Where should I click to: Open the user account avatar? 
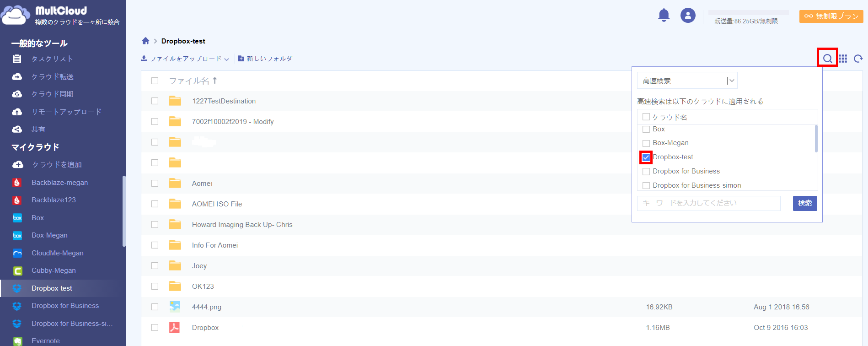click(x=688, y=16)
